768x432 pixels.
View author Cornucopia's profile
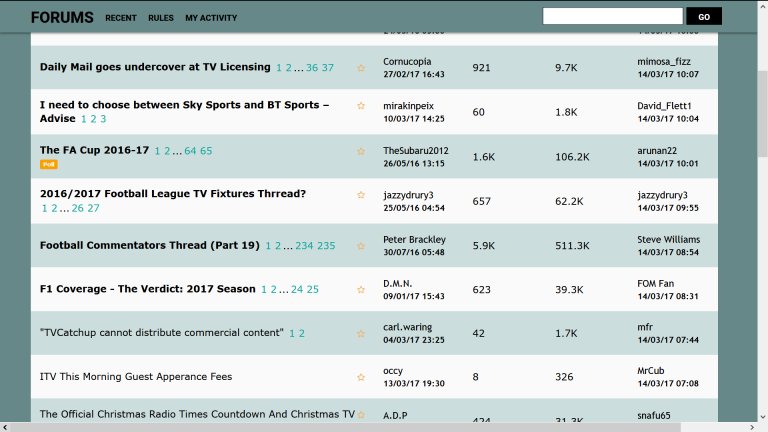407,62
